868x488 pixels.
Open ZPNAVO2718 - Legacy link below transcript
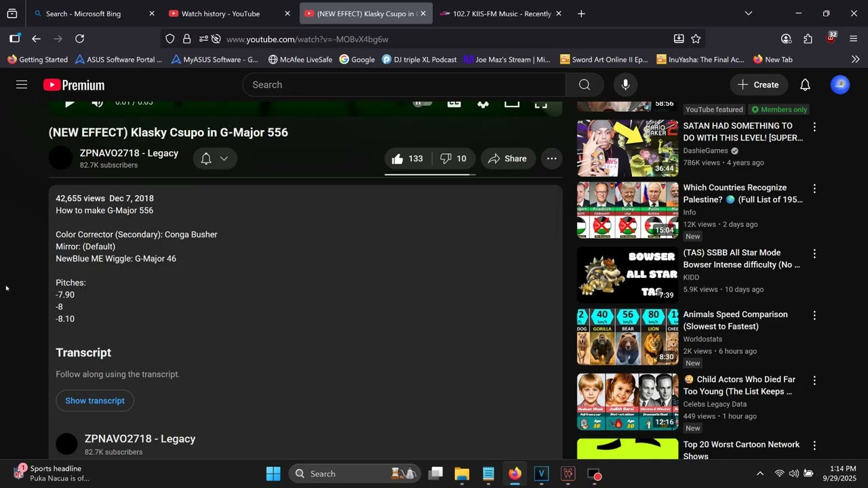click(140, 439)
